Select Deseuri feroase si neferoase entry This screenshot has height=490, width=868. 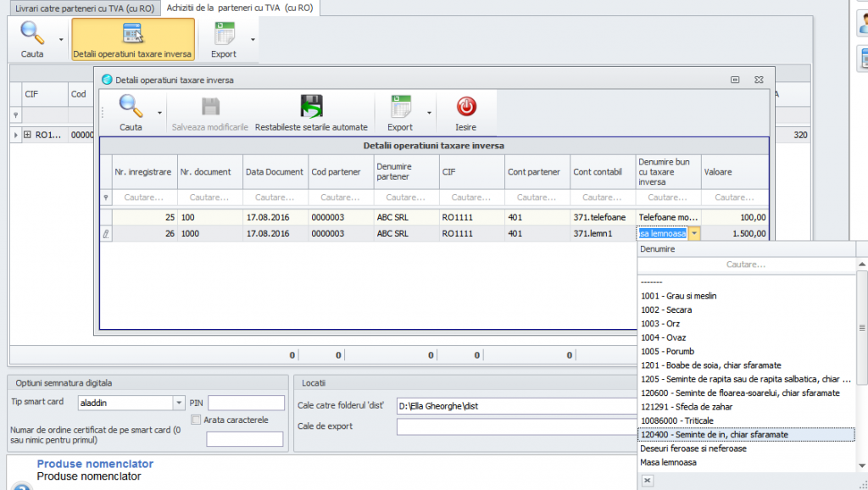pos(746,448)
